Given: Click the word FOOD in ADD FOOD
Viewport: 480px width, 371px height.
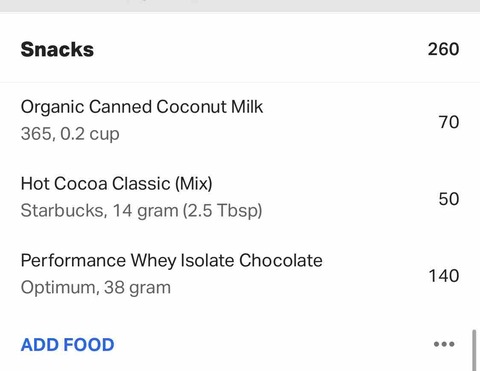Looking at the screenshot, I should tap(89, 345).
